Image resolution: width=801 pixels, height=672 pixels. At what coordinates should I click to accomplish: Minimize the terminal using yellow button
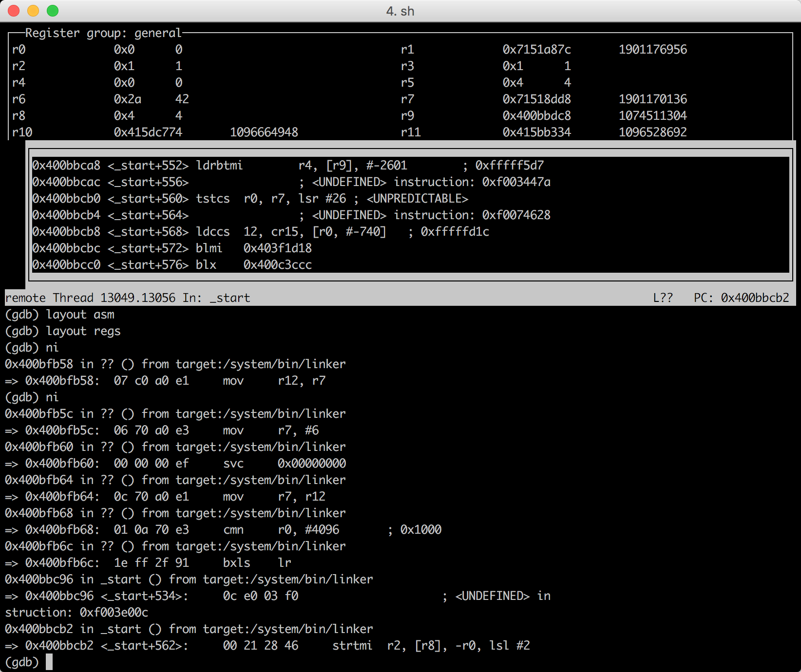tap(33, 11)
